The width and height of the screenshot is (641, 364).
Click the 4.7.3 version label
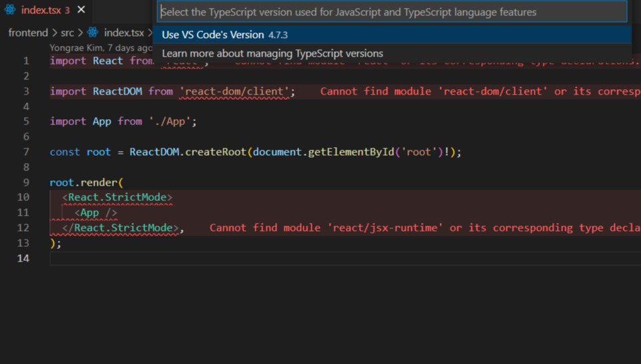[278, 35]
